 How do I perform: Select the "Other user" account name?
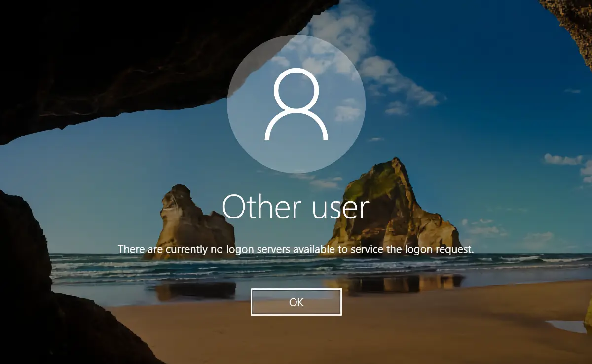point(296,208)
